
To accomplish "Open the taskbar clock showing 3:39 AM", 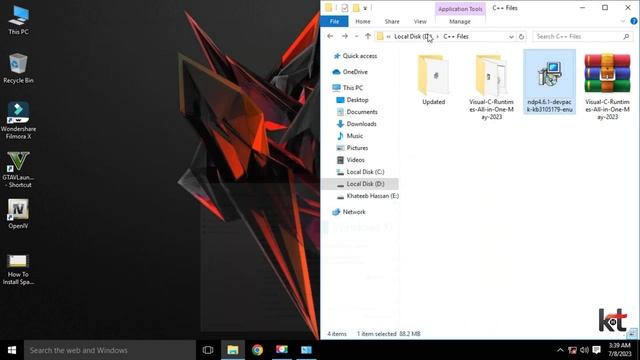I will 620,350.
